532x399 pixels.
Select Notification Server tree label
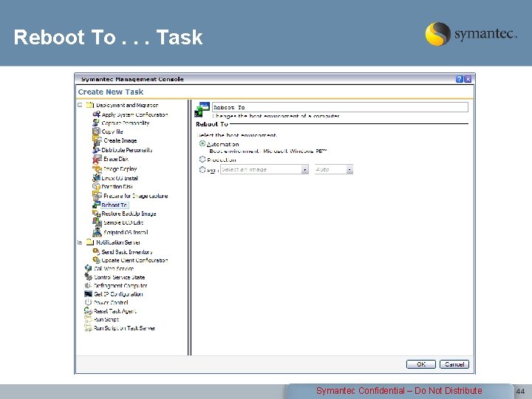click(x=118, y=242)
